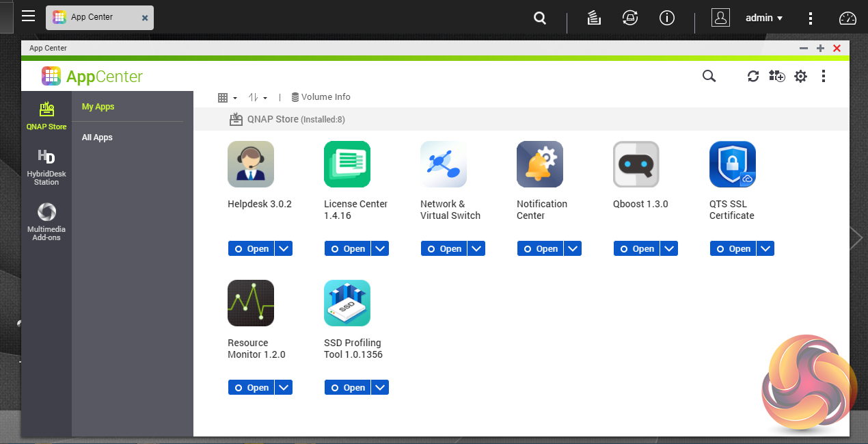The image size is (868, 444).
Task: Expand SSD Profiling Tool Open dropdown arrow
Action: pyautogui.click(x=380, y=388)
